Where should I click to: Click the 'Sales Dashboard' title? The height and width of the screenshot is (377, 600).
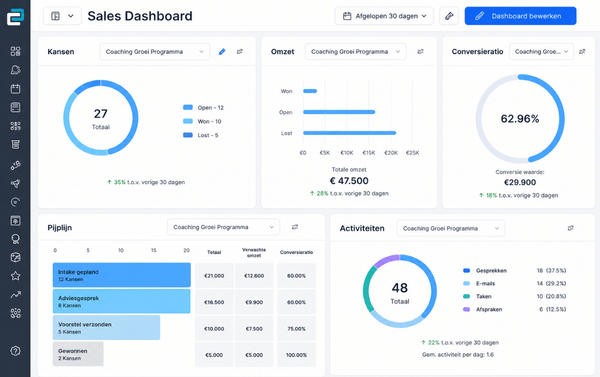(140, 16)
